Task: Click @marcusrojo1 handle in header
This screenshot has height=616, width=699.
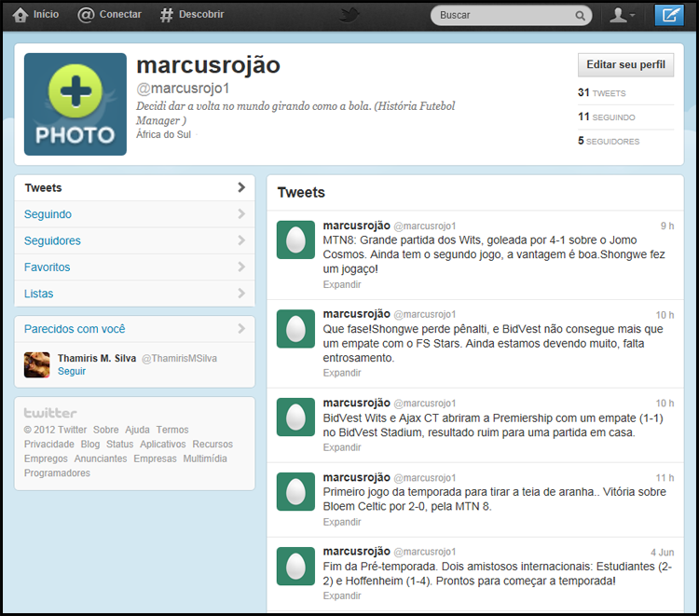Action: point(183,89)
